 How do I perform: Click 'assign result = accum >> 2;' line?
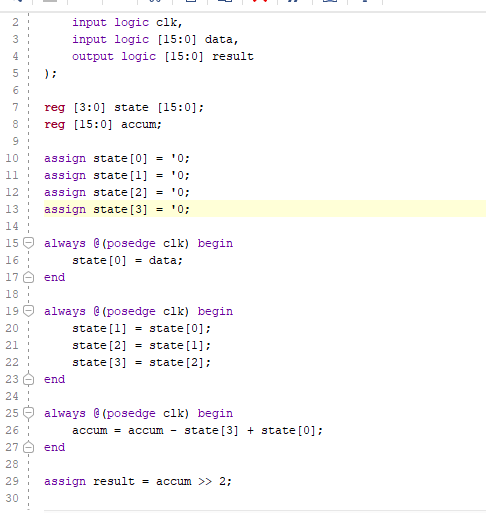tap(138, 481)
